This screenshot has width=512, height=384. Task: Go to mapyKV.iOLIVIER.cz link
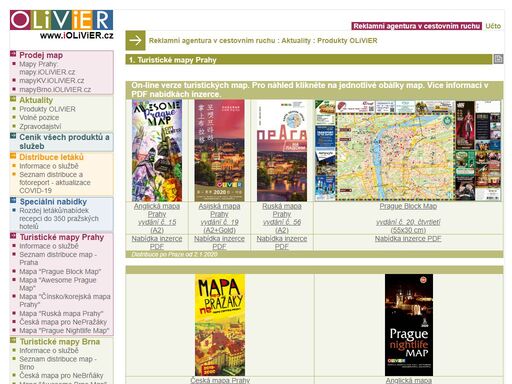pos(52,81)
